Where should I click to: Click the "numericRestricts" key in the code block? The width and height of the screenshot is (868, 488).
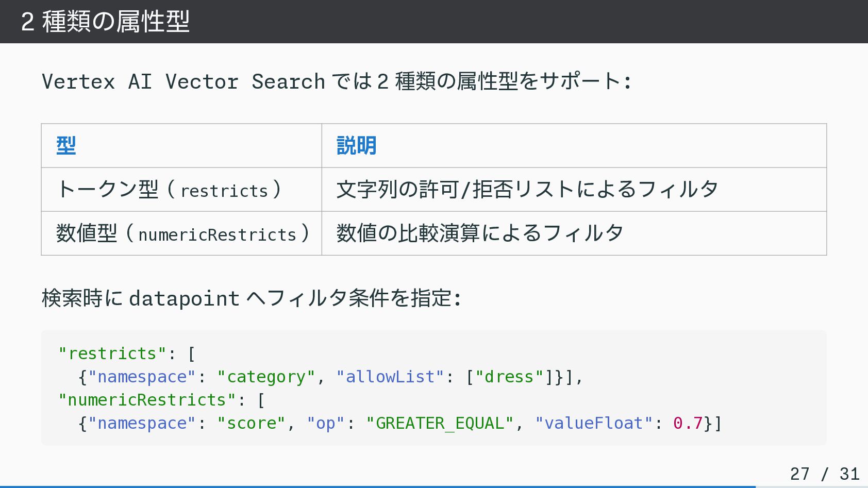(147, 400)
